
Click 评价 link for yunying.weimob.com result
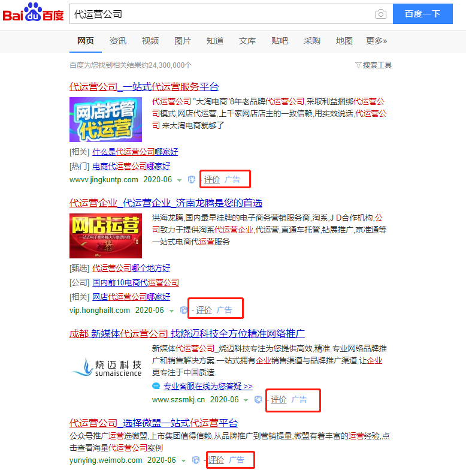[216, 460]
